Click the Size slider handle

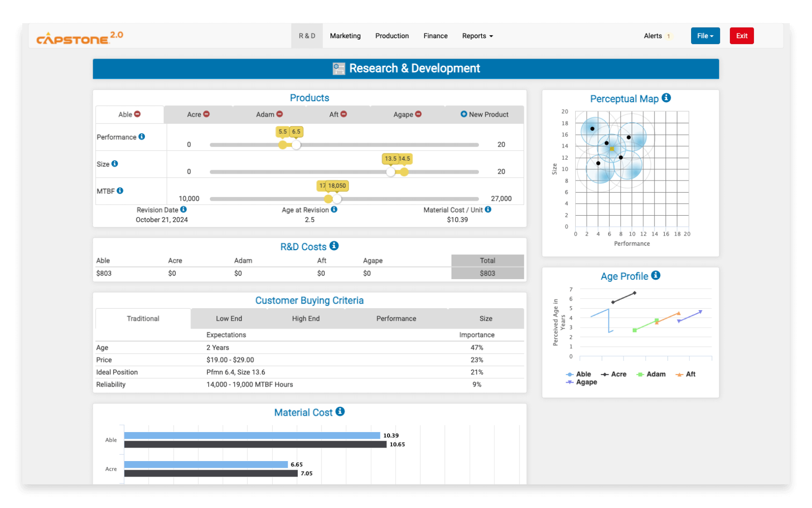click(391, 171)
